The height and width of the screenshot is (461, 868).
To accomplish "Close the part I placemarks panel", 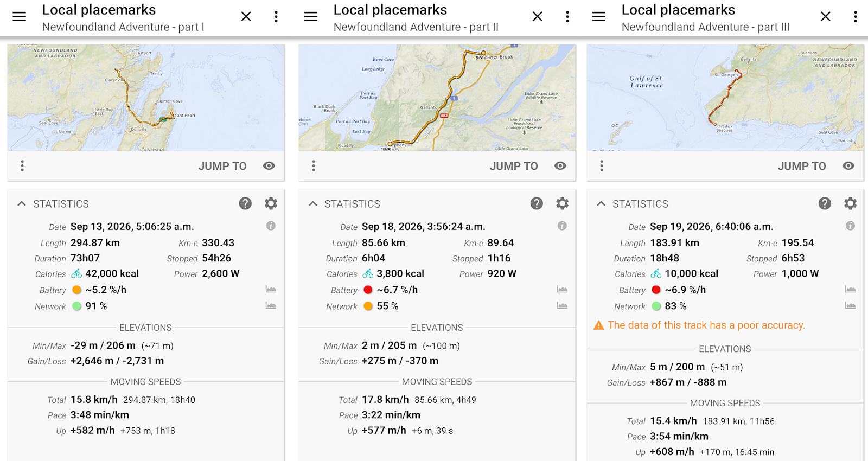I will pyautogui.click(x=246, y=17).
